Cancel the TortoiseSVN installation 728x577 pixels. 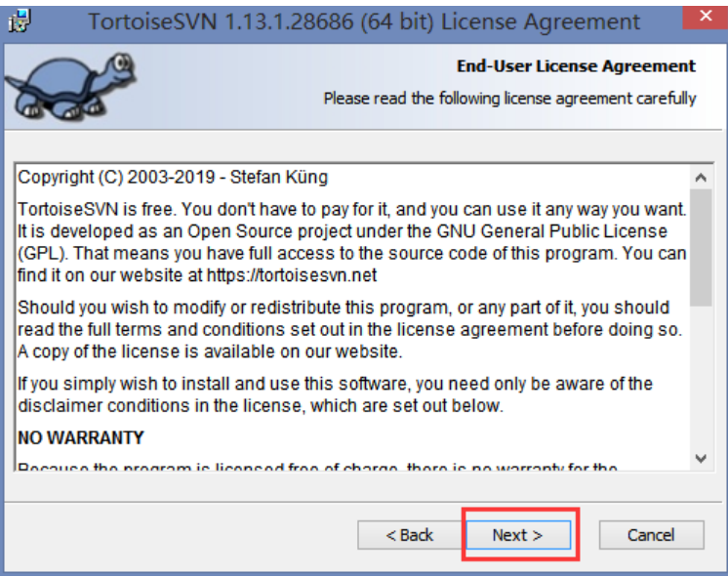651,535
